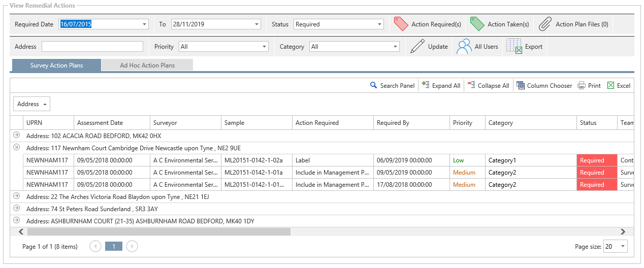Click the Column Chooser icon
Screen dimensions: 644x268
521,86
